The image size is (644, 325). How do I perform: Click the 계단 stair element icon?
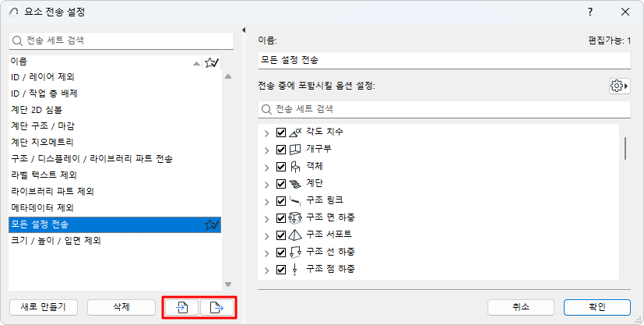(x=295, y=184)
